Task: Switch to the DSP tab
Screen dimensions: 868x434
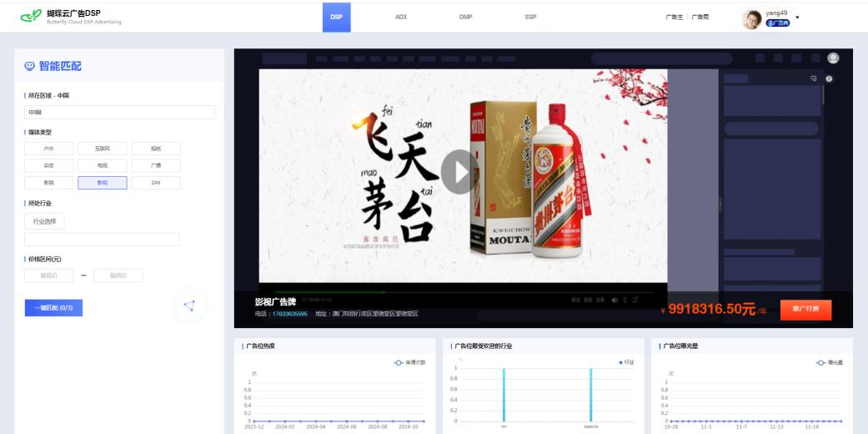Action: coord(337,18)
